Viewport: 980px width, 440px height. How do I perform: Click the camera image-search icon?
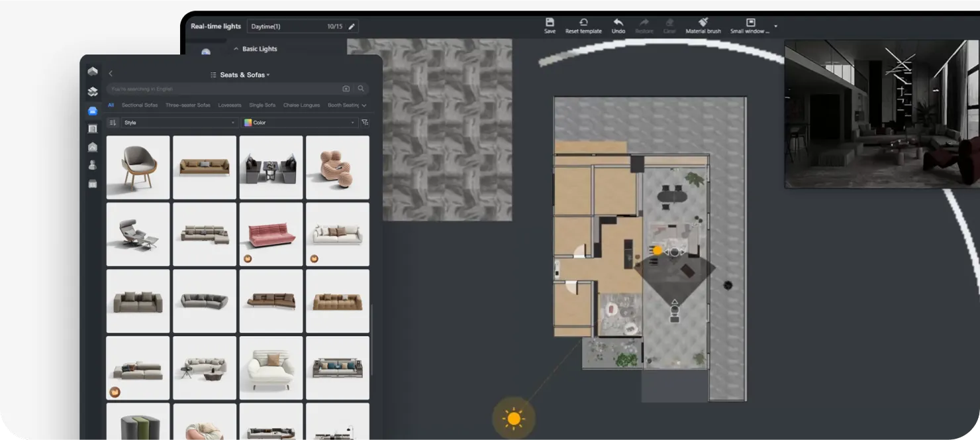[346, 88]
